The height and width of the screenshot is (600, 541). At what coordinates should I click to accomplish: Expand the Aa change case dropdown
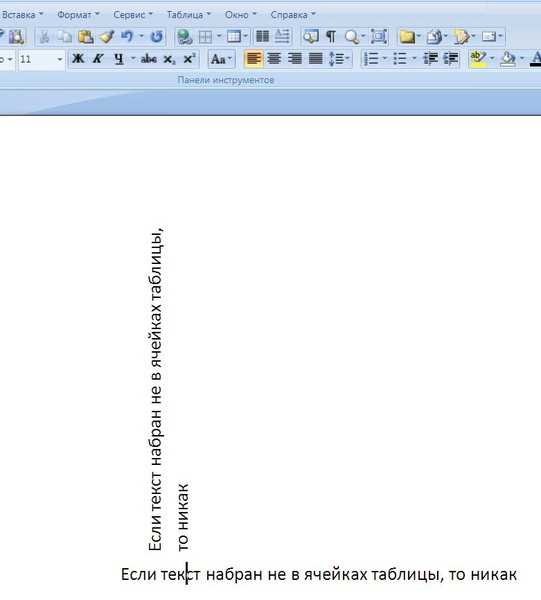[x=230, y=59]
